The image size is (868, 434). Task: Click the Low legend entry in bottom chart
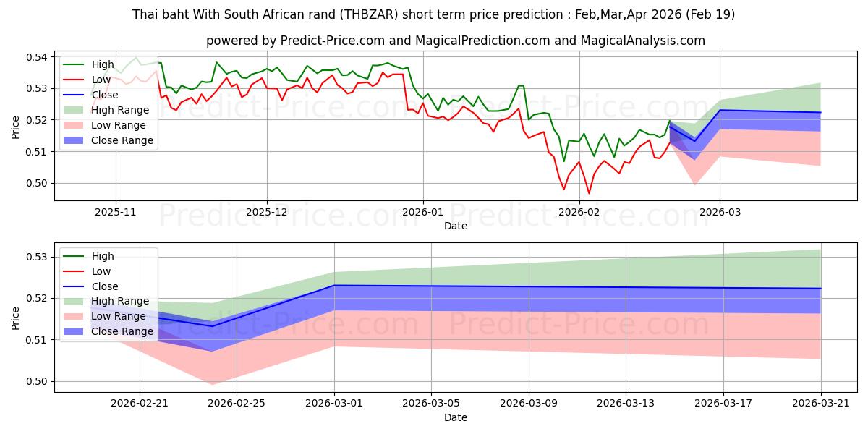(x=88, y=271)
